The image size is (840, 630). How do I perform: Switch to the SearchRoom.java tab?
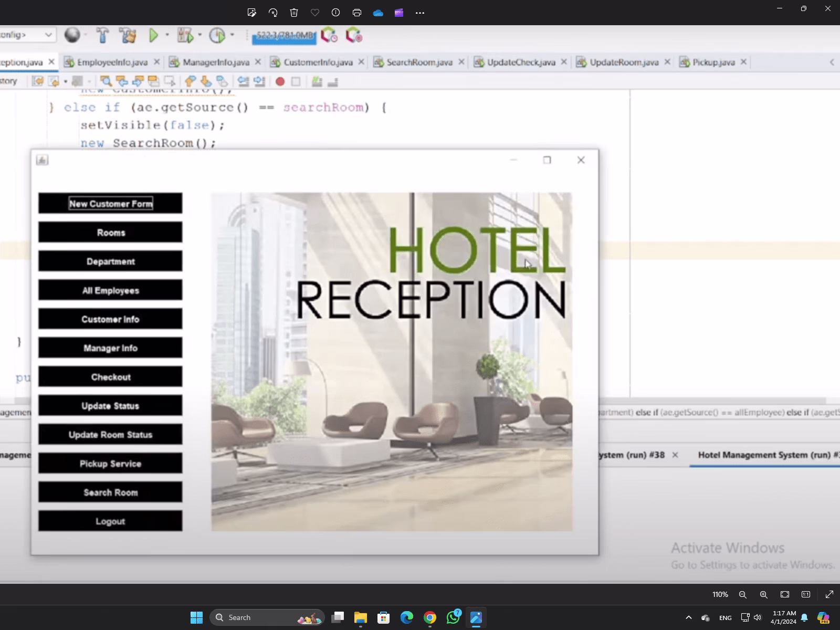419,62
